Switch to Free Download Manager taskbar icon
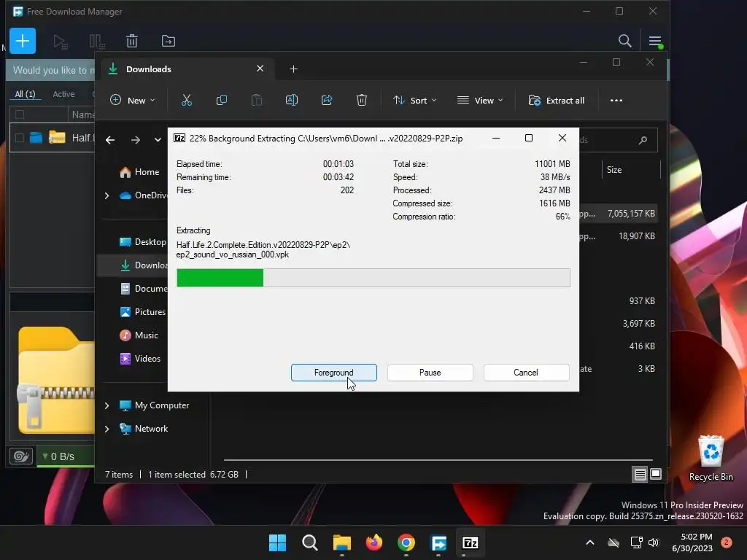This screenshot has height=560, width=747. click(x=438, y=542)
